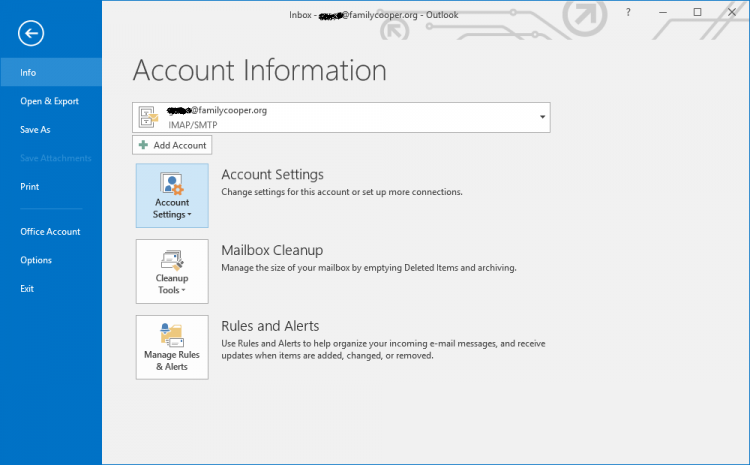The image size is (750, 465).
Task: Expand the email account selection dropdown arrow
Action: pyautogui.click(x=542, y=117)
